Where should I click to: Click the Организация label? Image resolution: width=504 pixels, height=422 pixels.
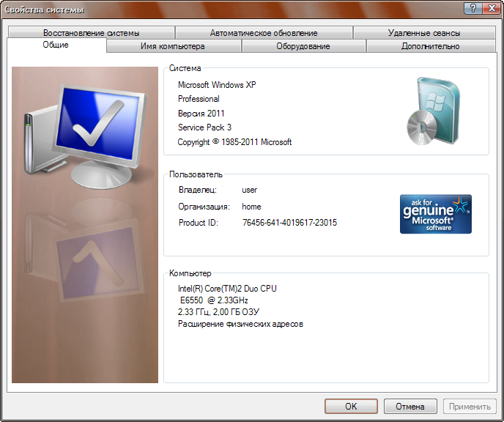click(x=204, y=207)
